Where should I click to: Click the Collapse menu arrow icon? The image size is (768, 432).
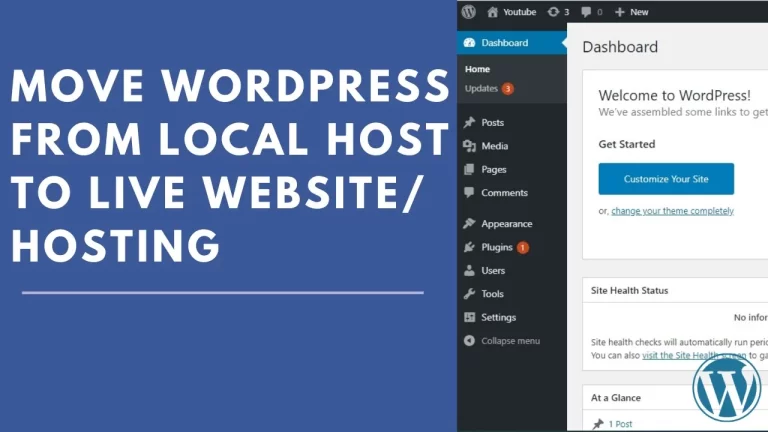(x=469, y=341)
